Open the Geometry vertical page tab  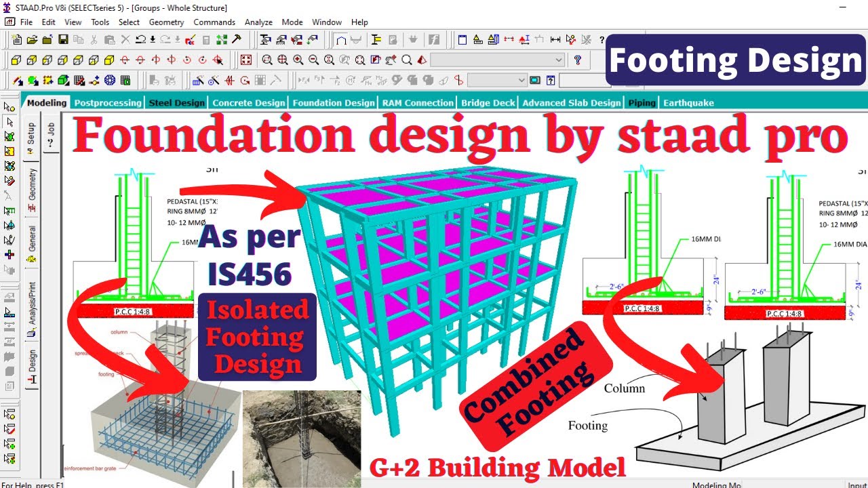click(x=31, y=189)
